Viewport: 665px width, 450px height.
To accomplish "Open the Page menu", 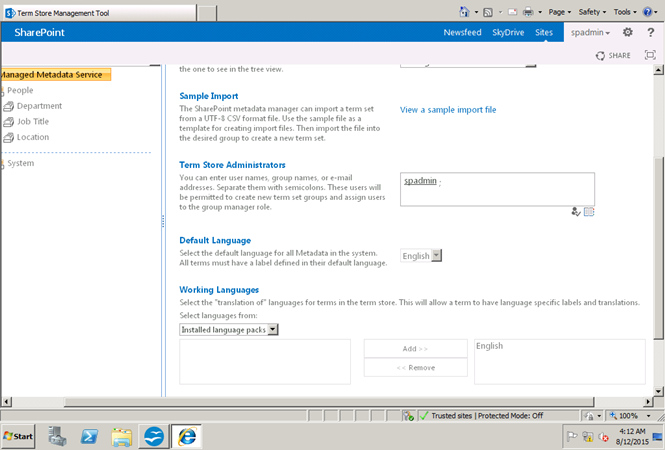I will [x=559, y=12].
